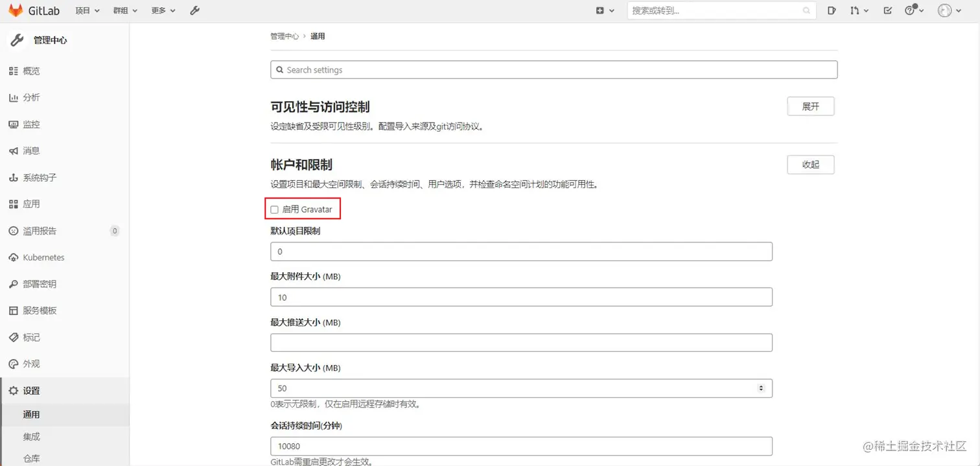
Task: Click the Kubernetes cloud icon
Action: [13, 257]
